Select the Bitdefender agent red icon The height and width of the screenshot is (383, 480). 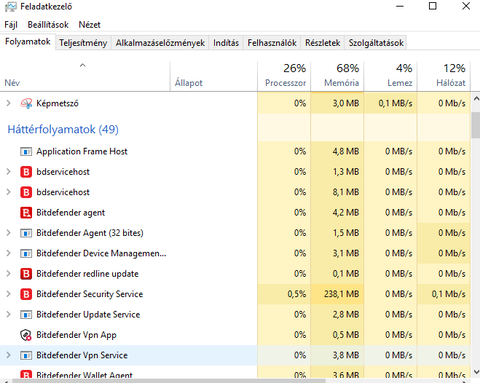click(x=26, y=213)
